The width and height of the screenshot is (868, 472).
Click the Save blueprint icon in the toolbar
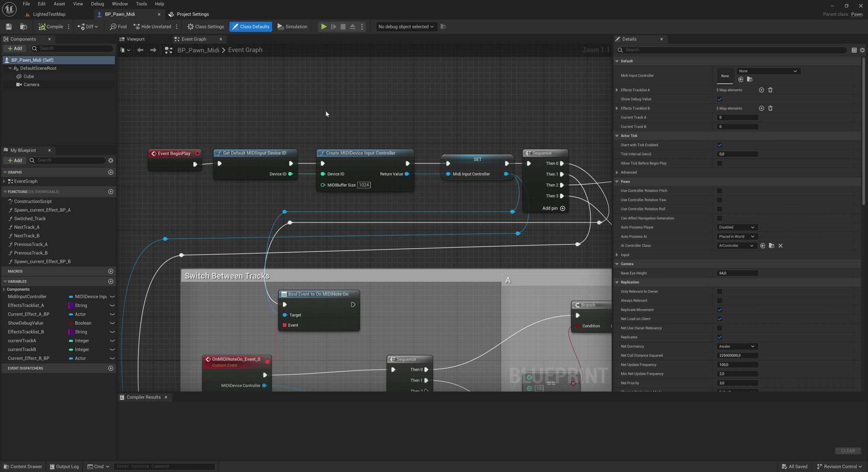point(8,27)
